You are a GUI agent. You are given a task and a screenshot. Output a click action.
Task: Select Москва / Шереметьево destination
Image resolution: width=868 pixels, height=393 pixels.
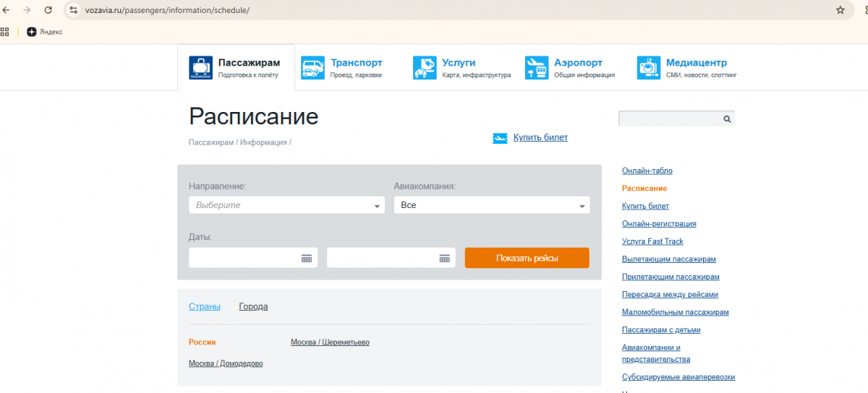tap(330, 342)
